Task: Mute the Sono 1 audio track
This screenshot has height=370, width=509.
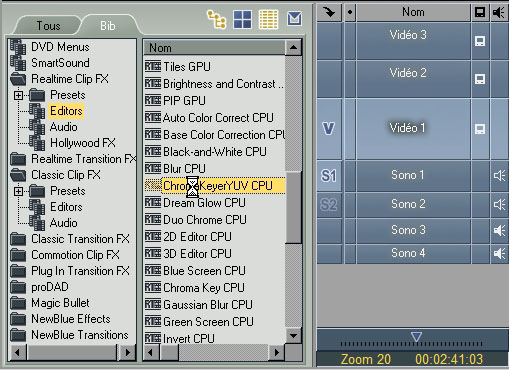Action: [x=499, y=176]
